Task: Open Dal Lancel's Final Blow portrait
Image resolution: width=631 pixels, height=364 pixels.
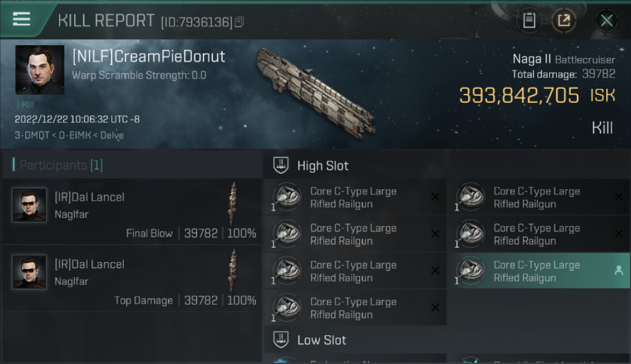Action: pos(30,205)
